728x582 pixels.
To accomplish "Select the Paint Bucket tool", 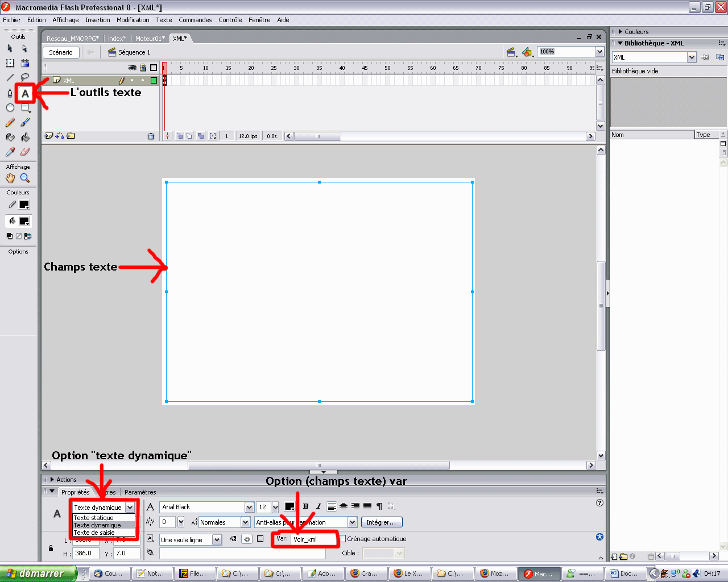I will click(25, 137).
